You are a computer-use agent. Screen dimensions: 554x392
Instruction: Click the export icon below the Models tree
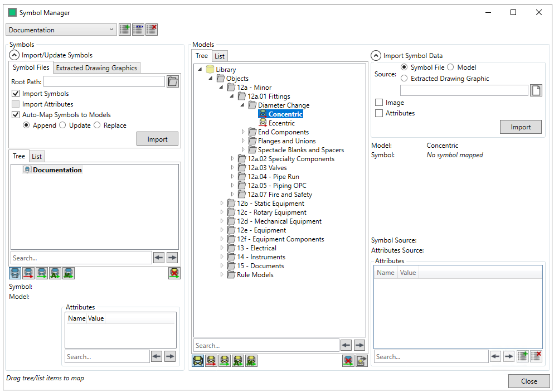(362, 361)
